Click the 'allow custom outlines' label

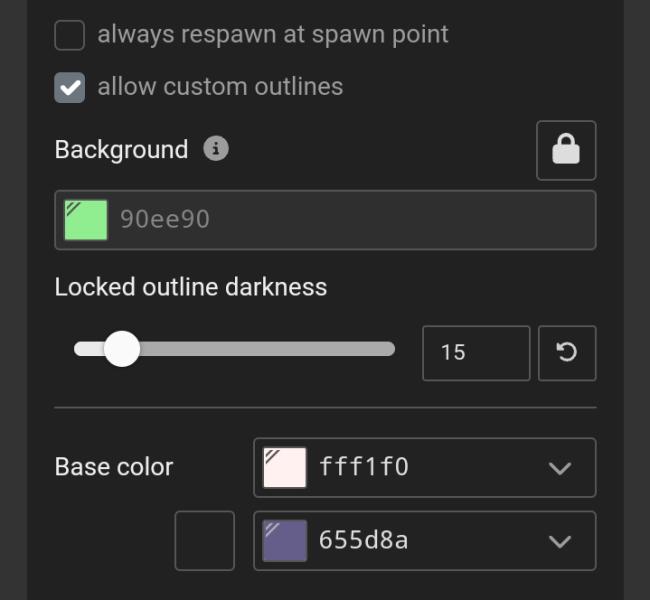(220, 87)
